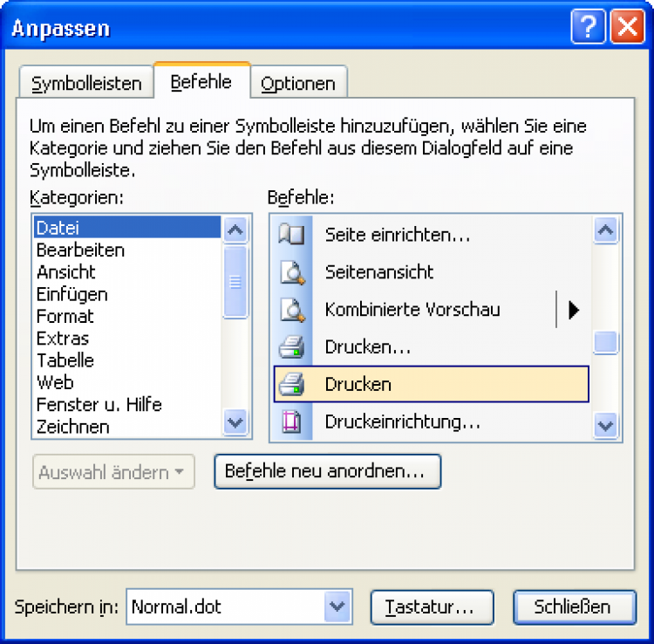Select the Zeichnen category
The width and height of the screenshot is (654, 644).
73,427
